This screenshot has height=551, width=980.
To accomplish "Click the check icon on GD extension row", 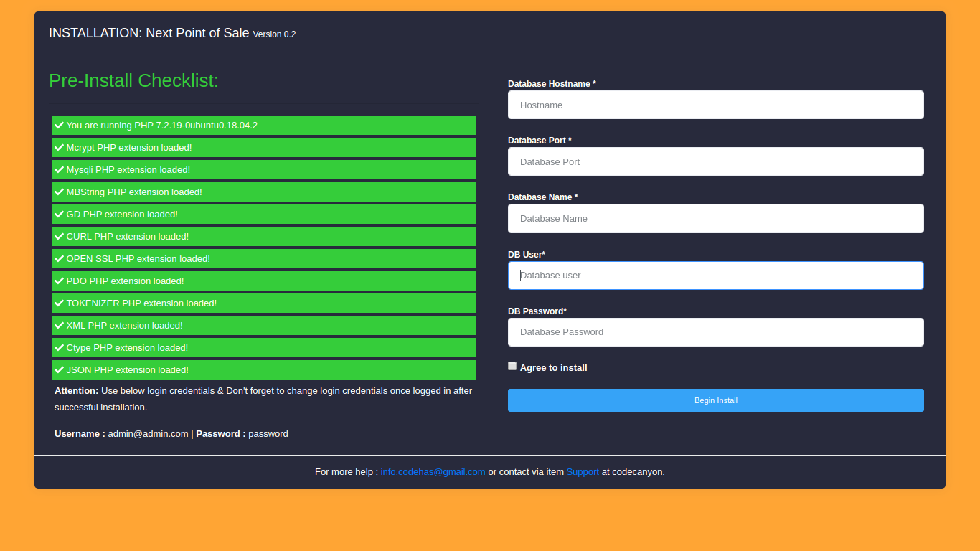I will (x=59, y=214).
